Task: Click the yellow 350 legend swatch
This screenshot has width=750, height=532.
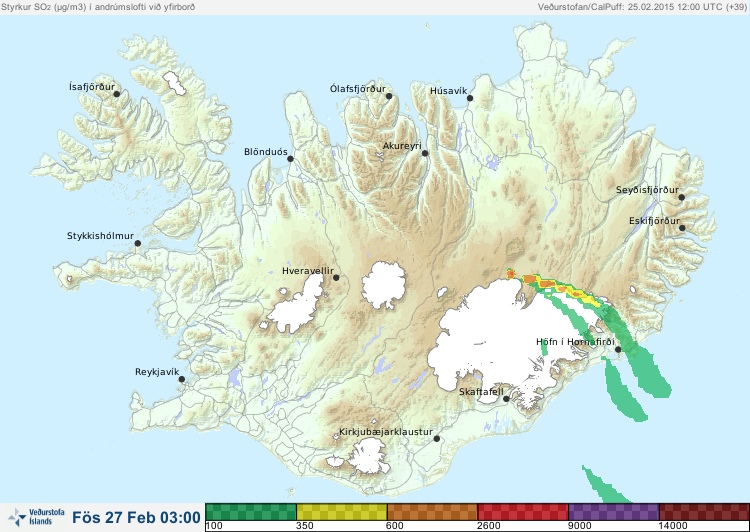Action: coord(342,512)
